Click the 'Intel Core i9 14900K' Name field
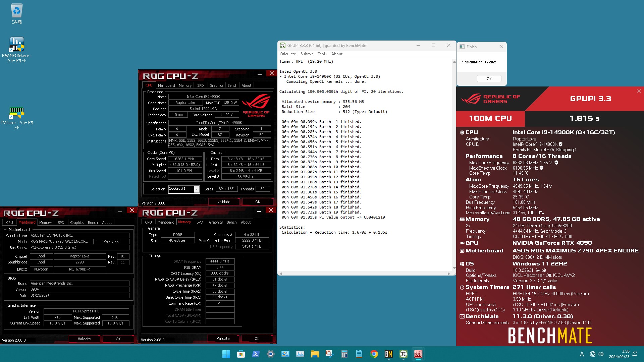644x362 pixels. click(203, 97)
